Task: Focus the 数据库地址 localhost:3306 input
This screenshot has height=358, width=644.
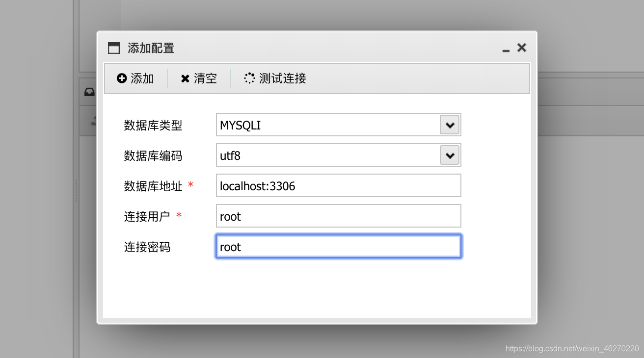Action: 339,186
